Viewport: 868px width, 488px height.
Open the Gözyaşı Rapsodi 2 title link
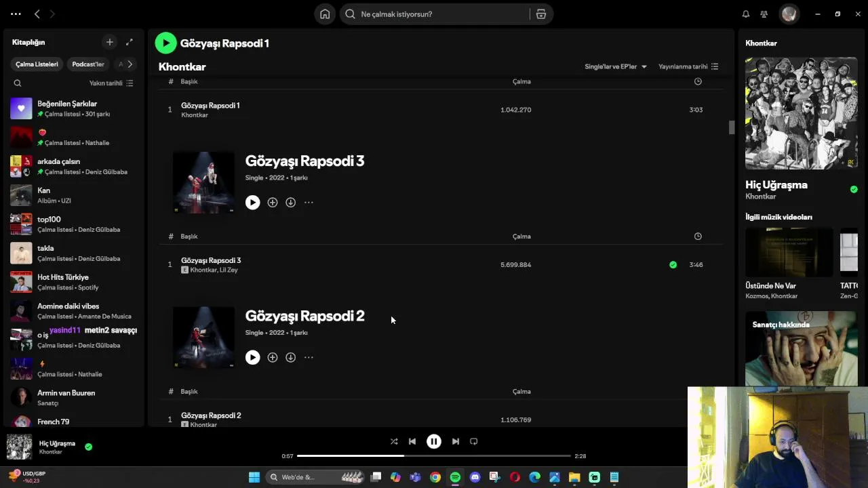point(304,316)
